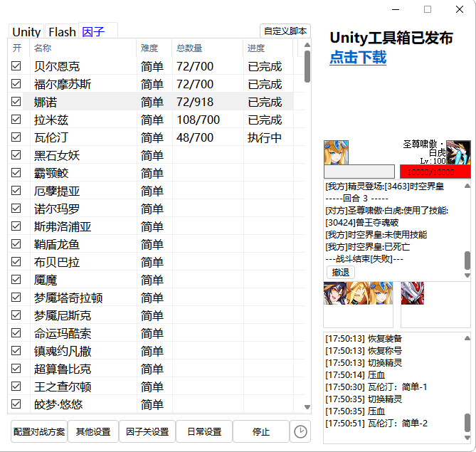
Task: Select the 镇魂约凡撒 row name
Action: 63,351
